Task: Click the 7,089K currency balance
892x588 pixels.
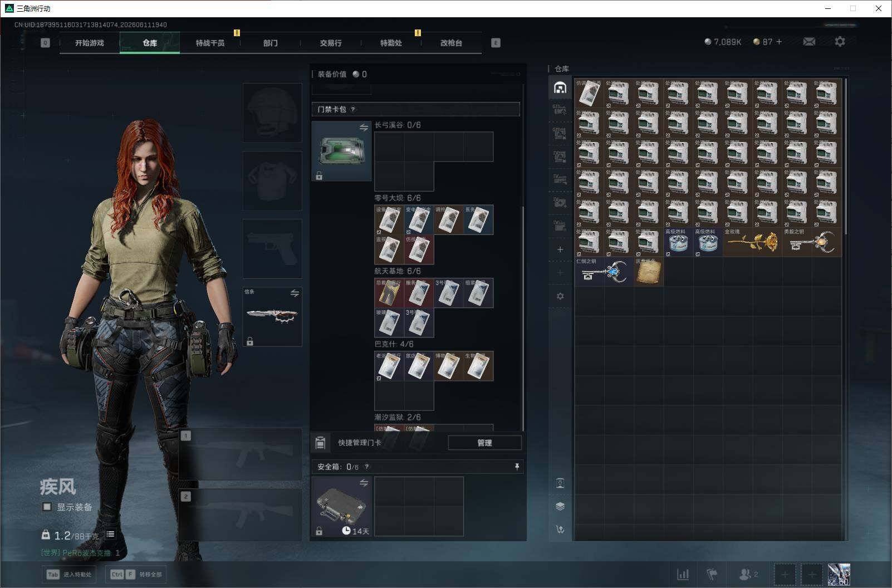Action: click(x=723, y=42)
